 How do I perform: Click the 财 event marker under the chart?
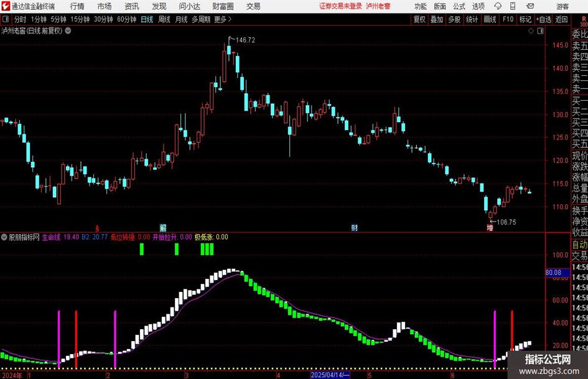click(x=355, y=227)
